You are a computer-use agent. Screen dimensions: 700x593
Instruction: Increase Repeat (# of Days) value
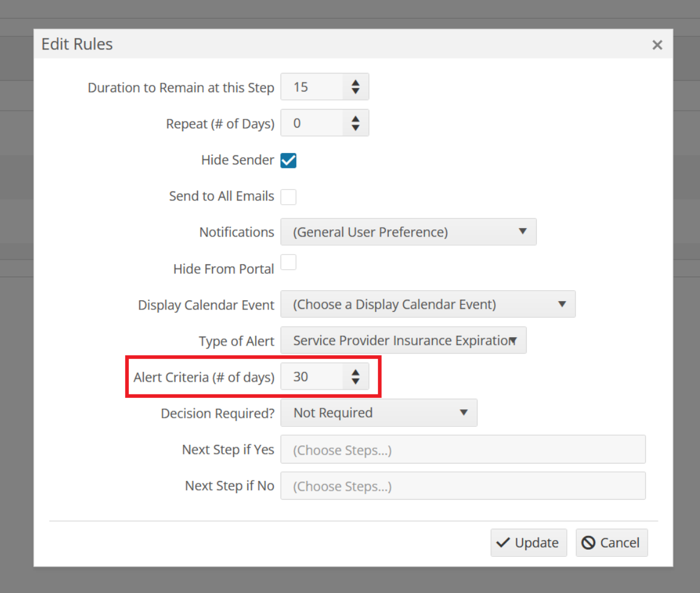point(355,119)
